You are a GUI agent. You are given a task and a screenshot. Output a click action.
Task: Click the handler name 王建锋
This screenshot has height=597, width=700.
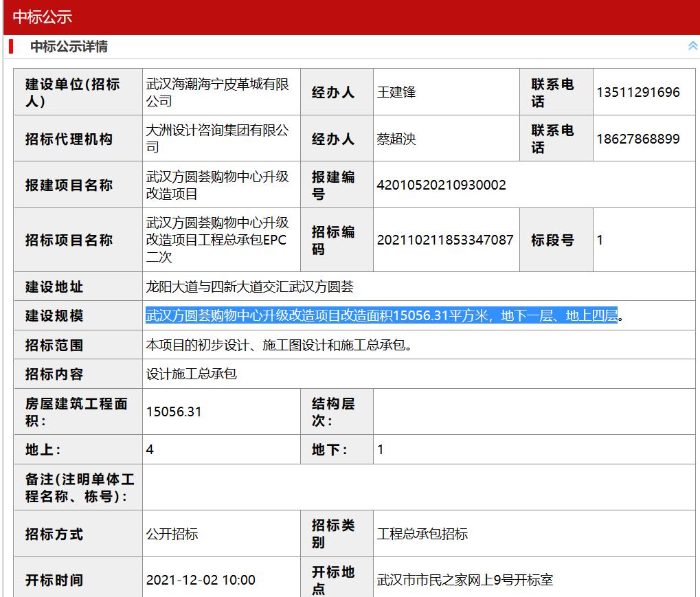click(396, 92)
